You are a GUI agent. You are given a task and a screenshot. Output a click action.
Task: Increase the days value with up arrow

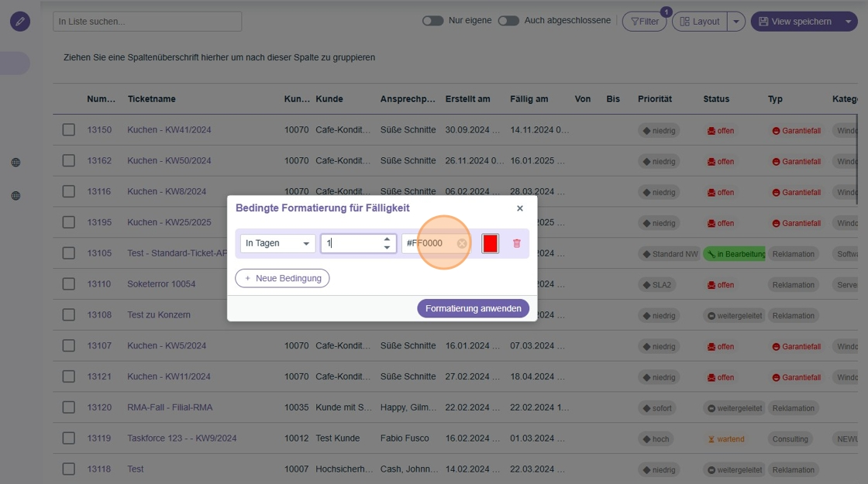point(387,239)
